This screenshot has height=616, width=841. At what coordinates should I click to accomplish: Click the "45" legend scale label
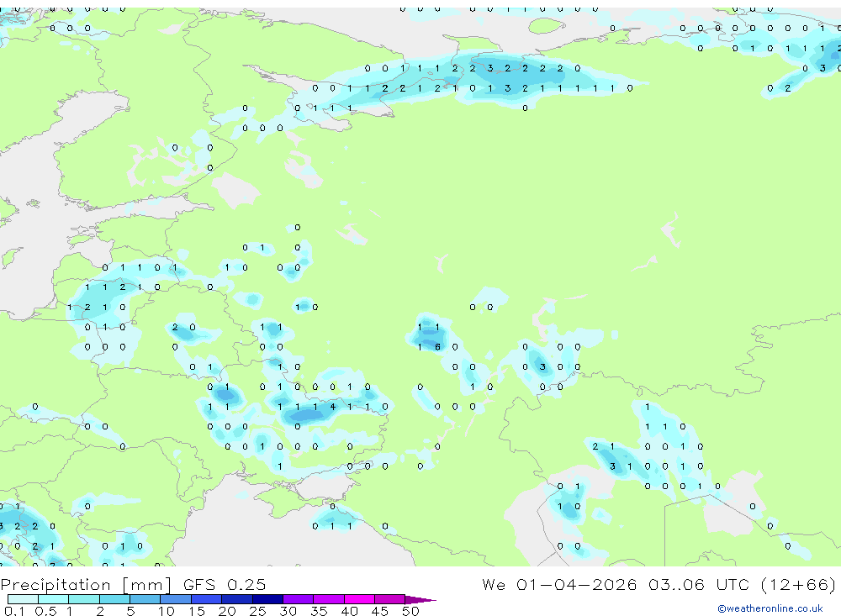(x=380, y=611)
